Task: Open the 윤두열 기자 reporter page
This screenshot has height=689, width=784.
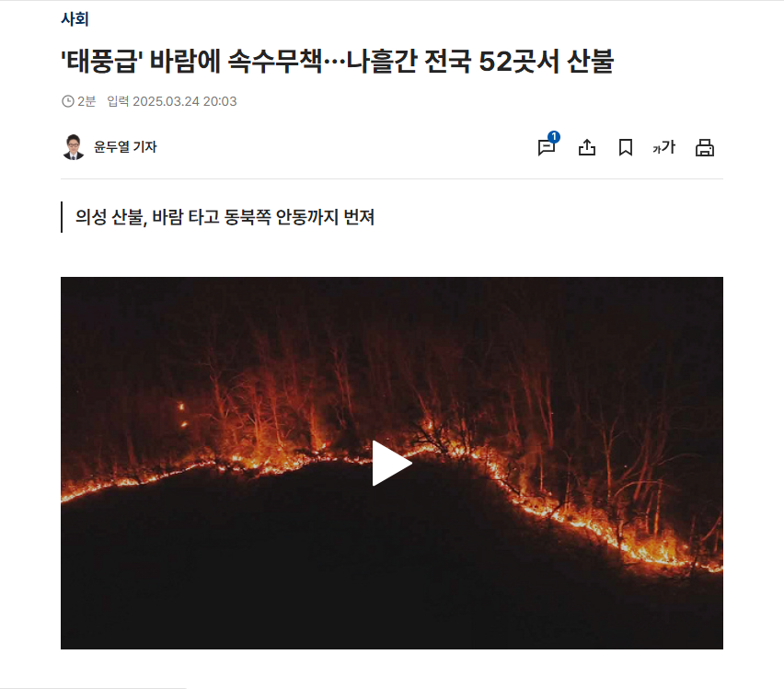Action: pyautogui.click(x=125, y=147)
